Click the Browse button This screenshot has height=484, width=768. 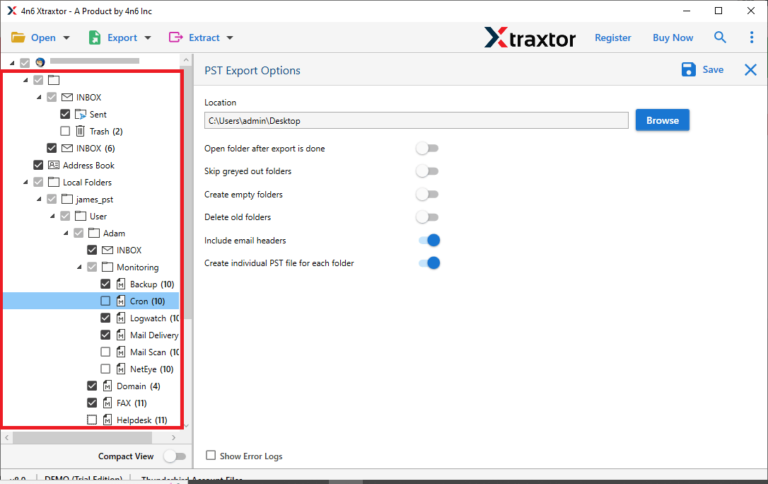click(x=662, y=120)
